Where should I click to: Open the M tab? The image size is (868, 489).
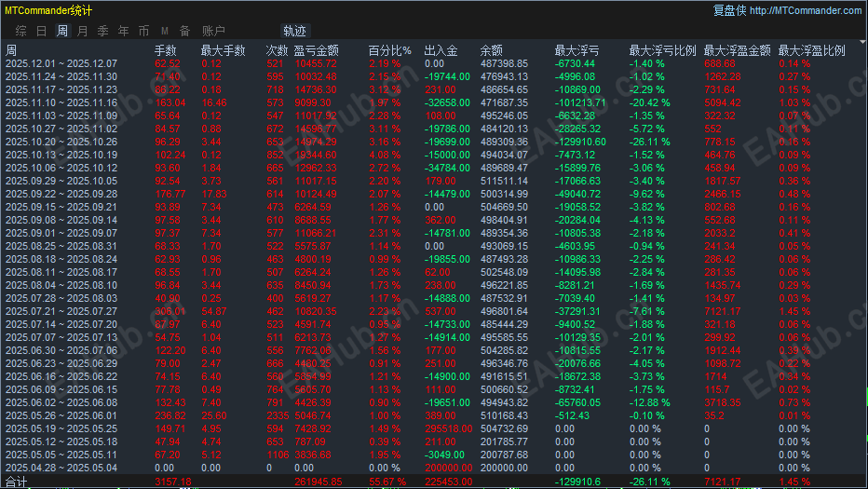(x=165, y=31)
